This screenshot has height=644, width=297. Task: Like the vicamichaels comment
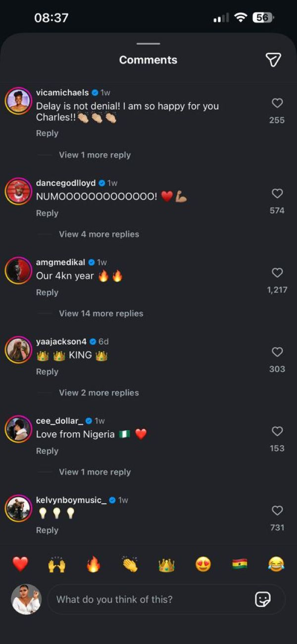point(277,103)
